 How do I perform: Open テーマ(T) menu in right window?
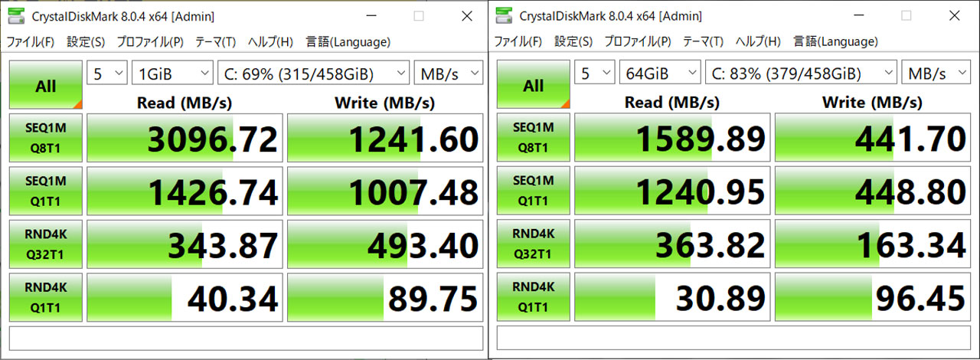(x=703, y=42)
